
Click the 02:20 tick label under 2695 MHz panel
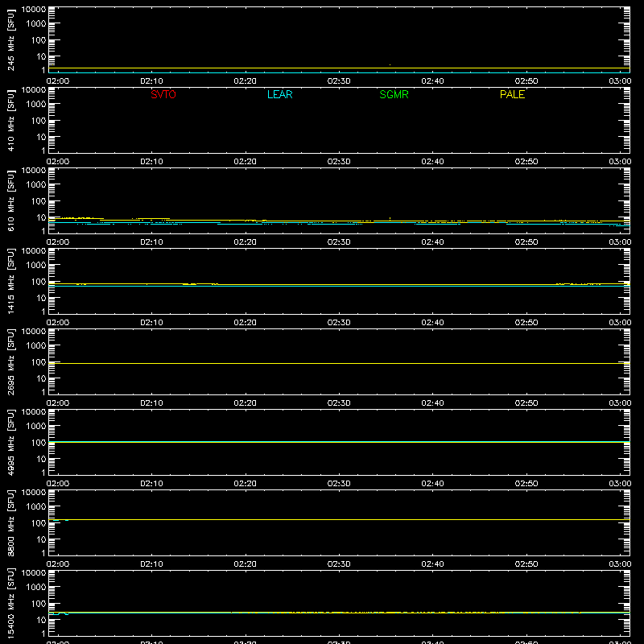point(246,403)
